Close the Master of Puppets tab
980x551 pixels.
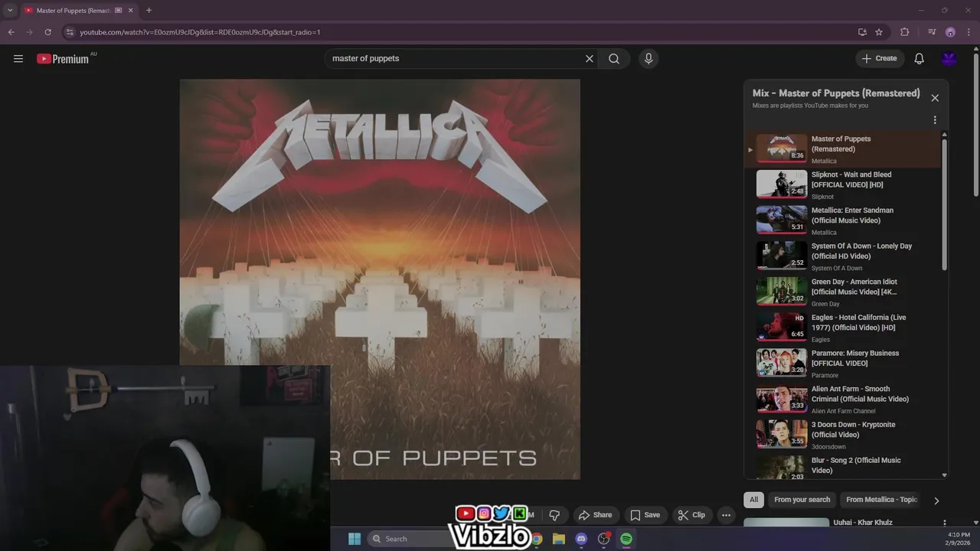(131, 11)
